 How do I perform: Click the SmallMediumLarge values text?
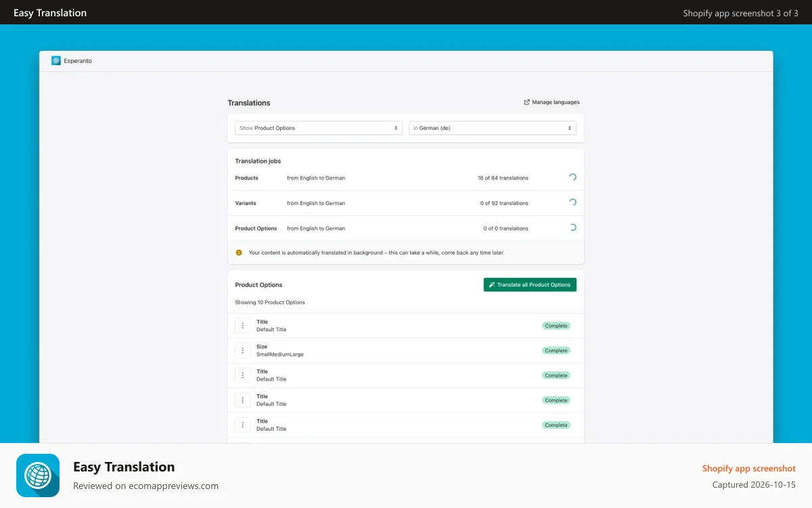point(280,354)
